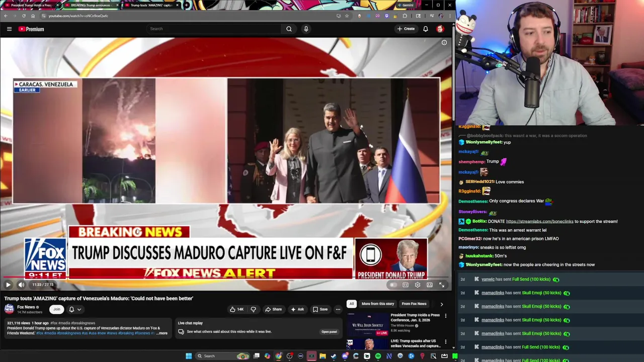
Task: Open notification preferences dropdown for Fox News
Action: [74, 309]
